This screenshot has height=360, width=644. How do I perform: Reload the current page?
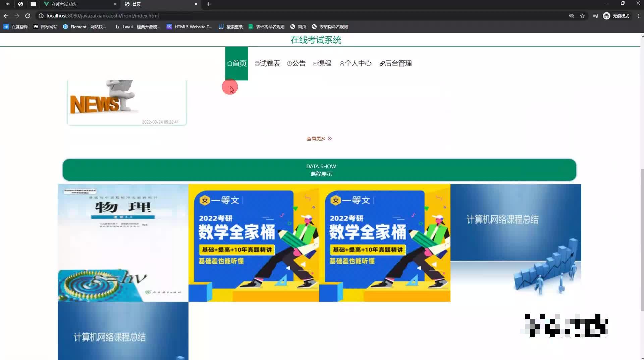point(28,16)
